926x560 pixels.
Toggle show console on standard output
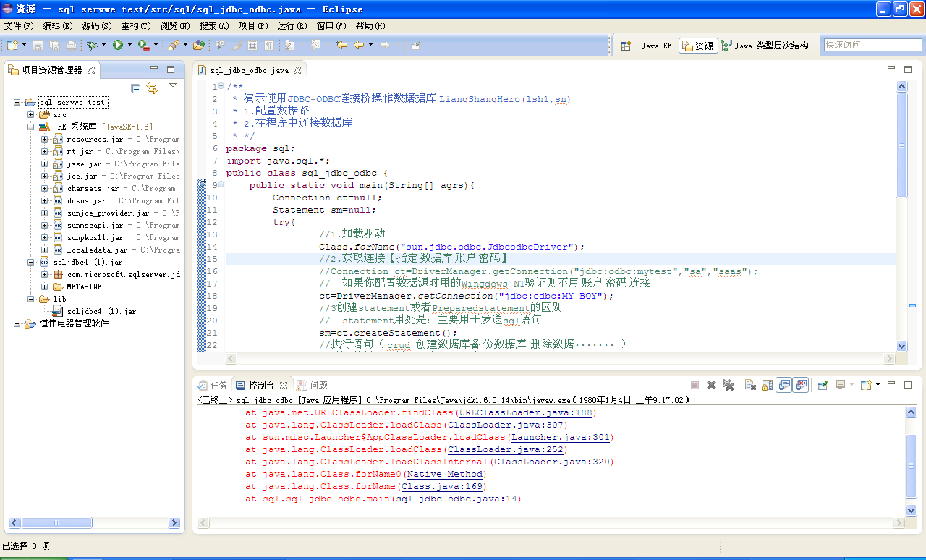(x=783, y=385)
